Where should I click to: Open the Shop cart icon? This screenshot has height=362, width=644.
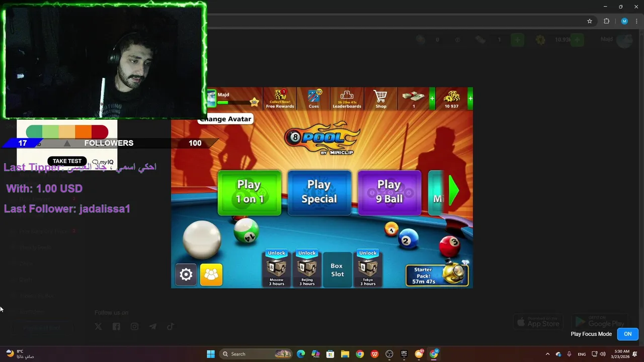click(x=381, y=99)
